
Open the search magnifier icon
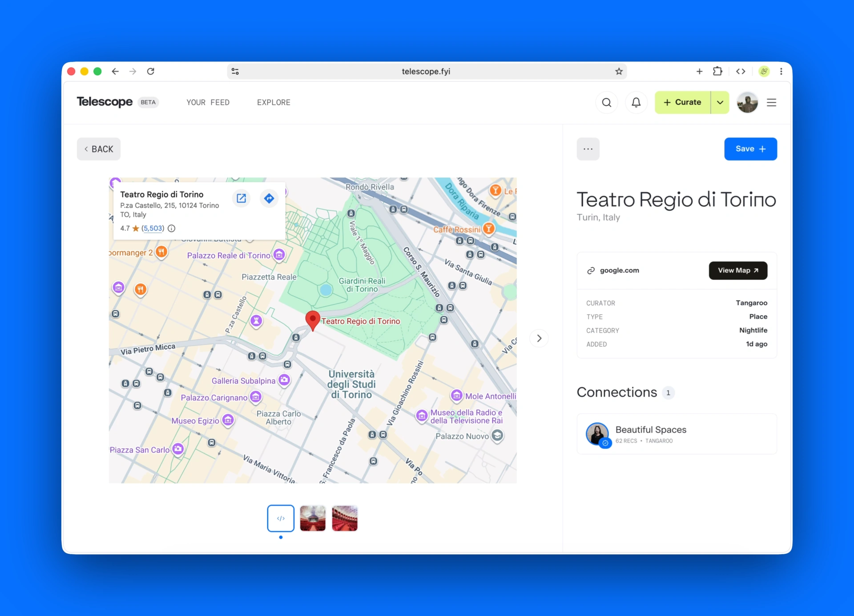[606, 103]
